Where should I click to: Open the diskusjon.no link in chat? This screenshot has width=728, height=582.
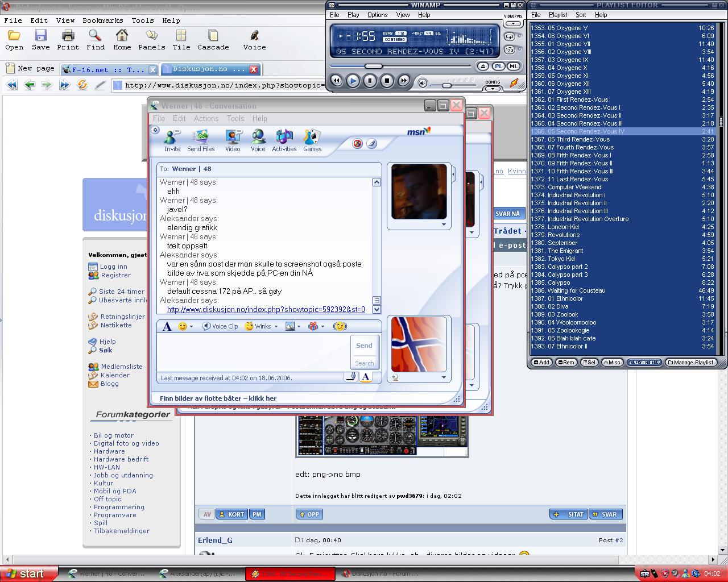click(x=266, y=309)
